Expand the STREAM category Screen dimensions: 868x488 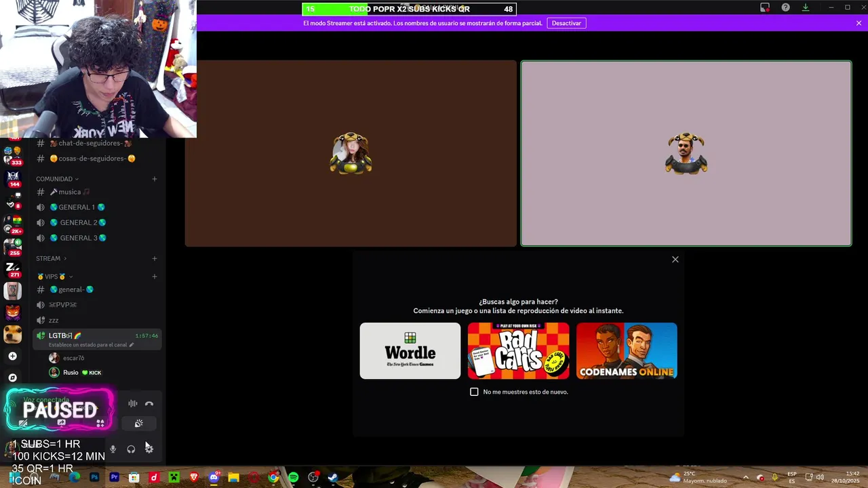pyautogui.click(x=51, y=258)
